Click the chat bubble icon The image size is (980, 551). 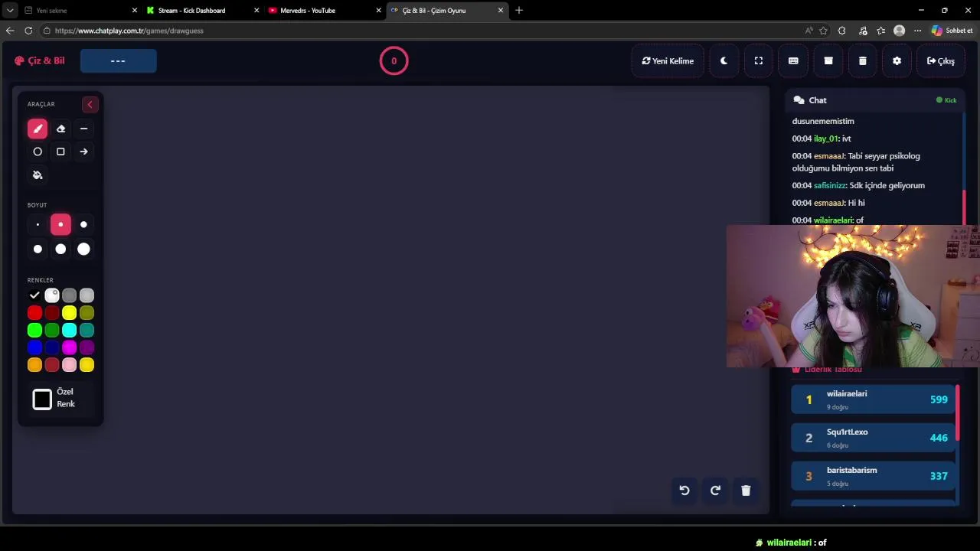[799, 100]
